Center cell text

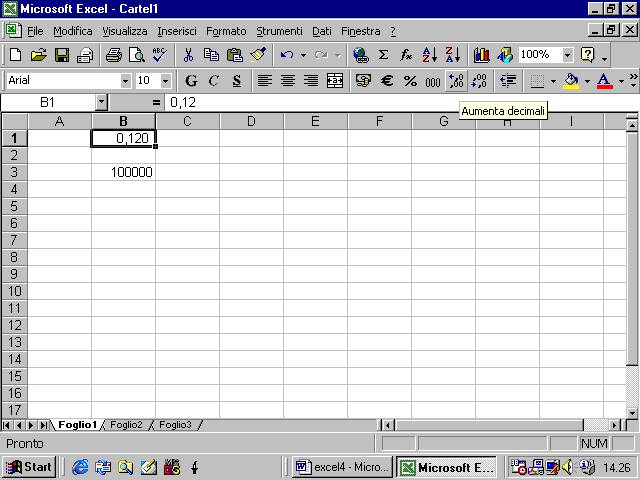[288, 80]
